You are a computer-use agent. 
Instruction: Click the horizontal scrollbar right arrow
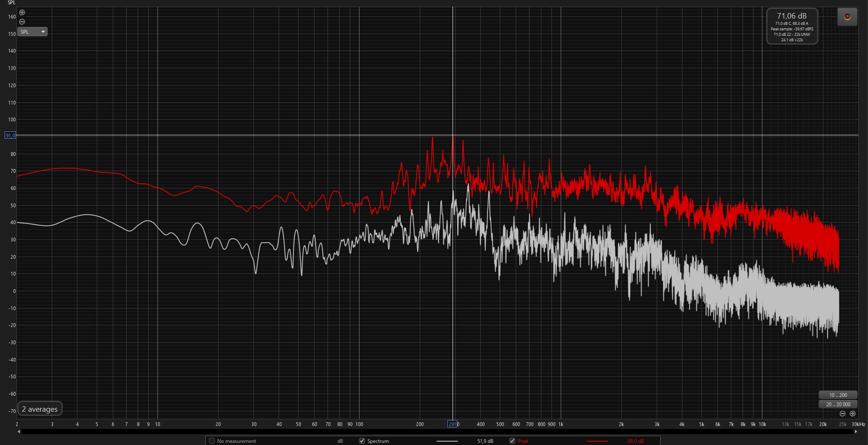[856, 432]
